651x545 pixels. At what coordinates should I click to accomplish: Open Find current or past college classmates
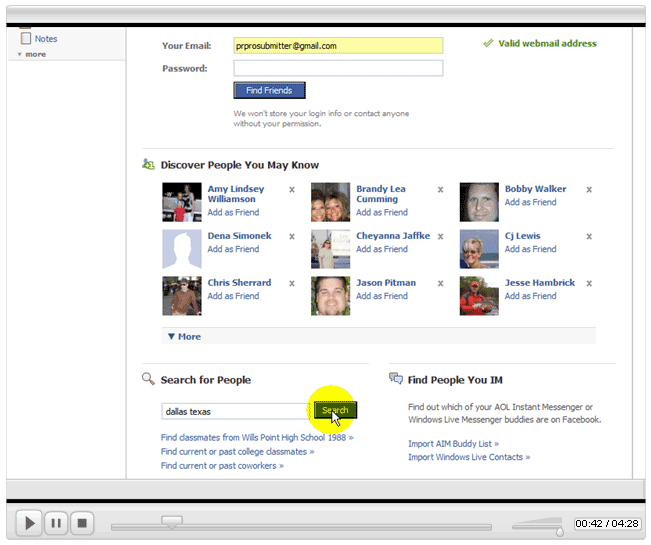click(237, 452)
